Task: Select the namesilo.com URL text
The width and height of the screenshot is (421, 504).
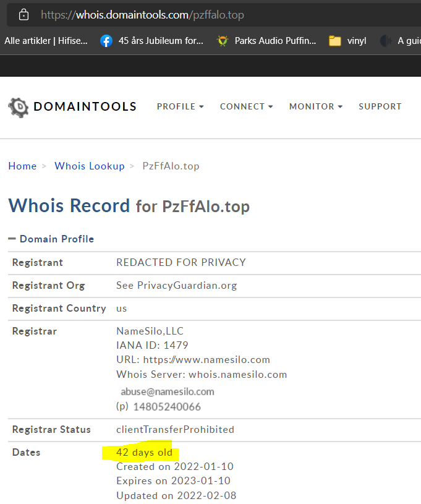Action: 206,360
